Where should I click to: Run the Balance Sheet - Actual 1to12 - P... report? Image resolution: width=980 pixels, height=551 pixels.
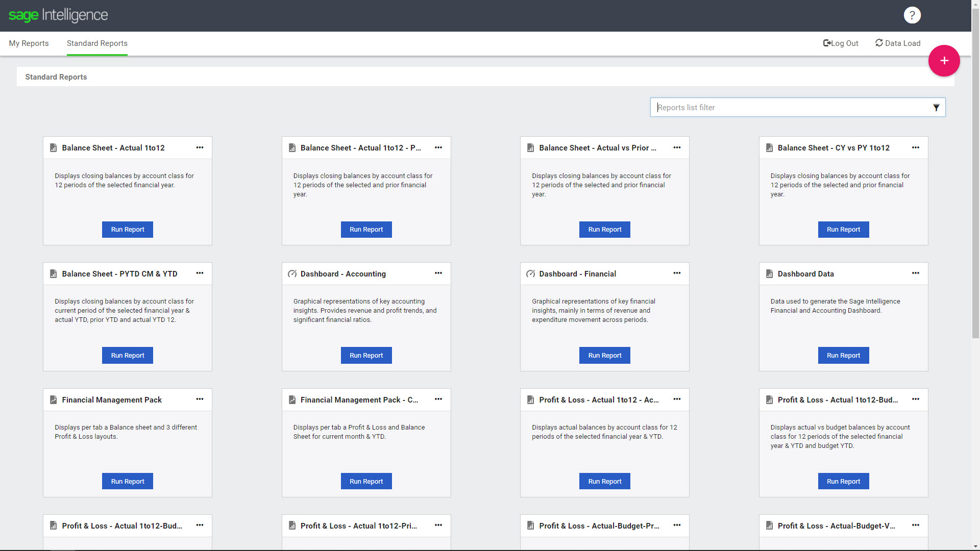[x=366, y=230]
